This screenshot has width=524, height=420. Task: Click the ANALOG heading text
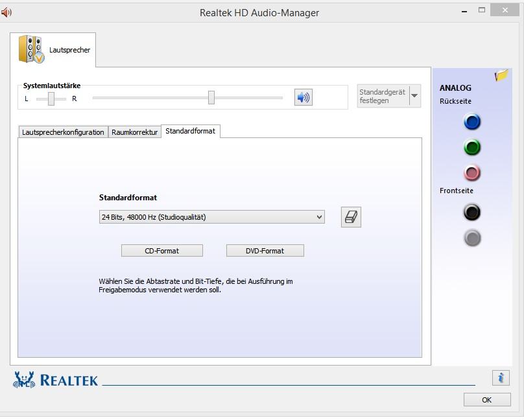click(455, 87)
